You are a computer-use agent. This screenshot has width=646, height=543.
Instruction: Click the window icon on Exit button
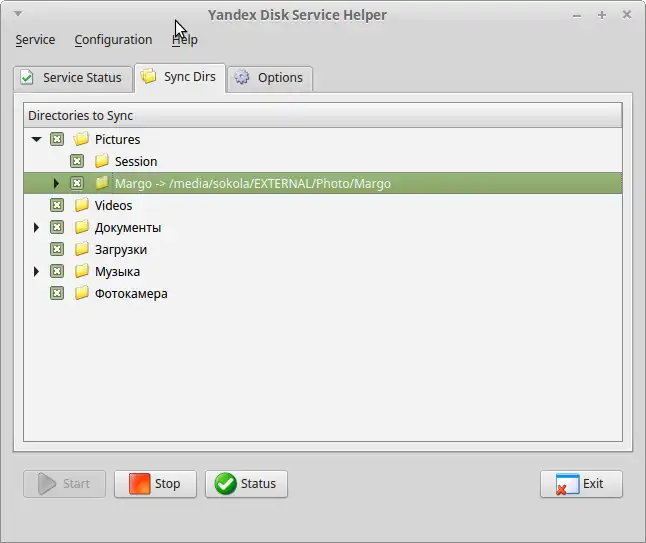pos(567,484)
